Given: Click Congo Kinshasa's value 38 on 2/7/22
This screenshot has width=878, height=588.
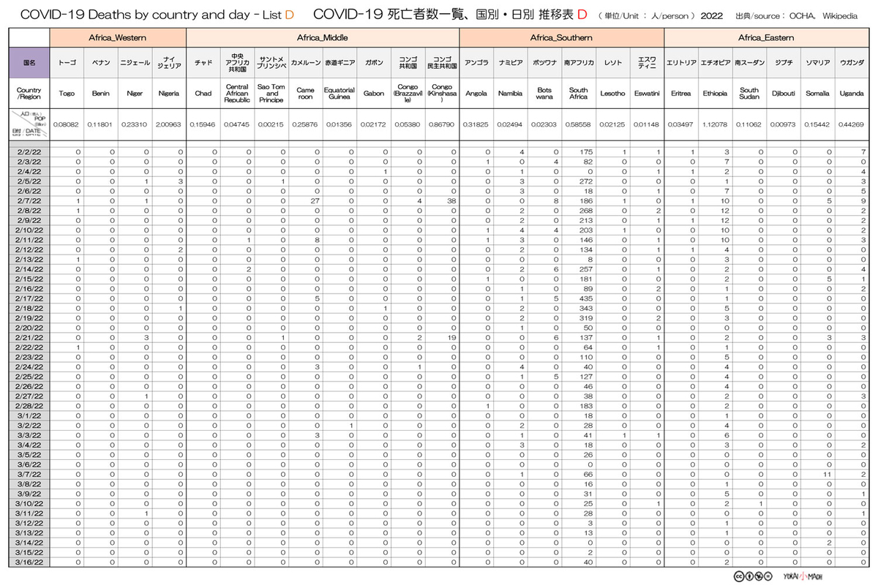Looking at the screenshot, I should [451, 200].
